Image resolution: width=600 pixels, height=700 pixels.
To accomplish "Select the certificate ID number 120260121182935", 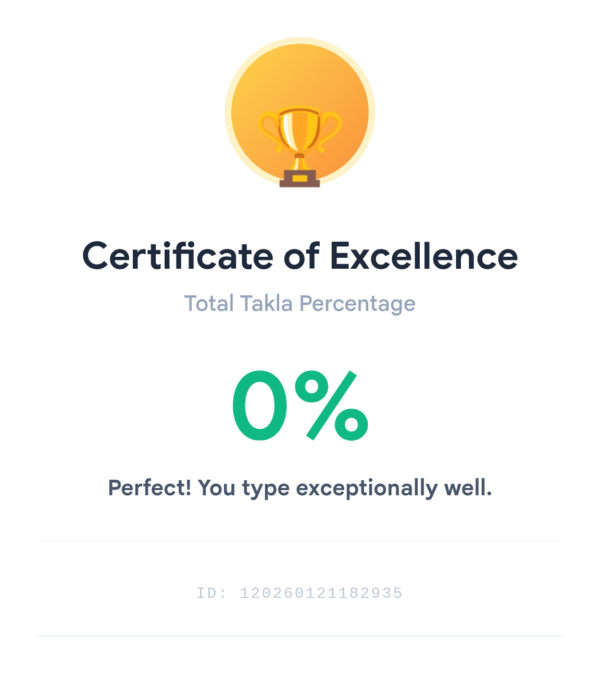I will (321, 593).
